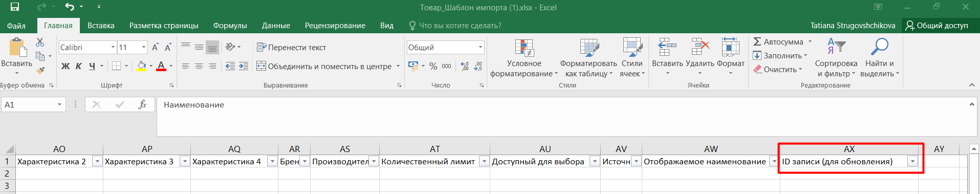Click the Cut scissors icon

coord(40,42)
